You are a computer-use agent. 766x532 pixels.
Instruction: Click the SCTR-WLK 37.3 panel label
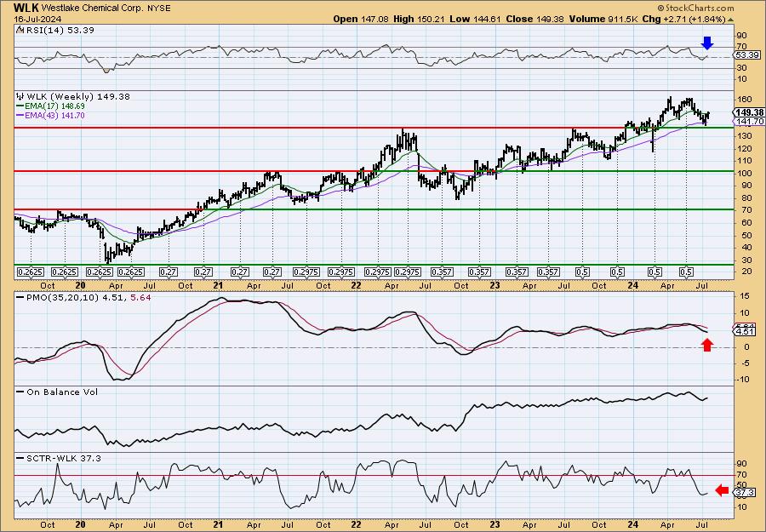(x=63, y=459)
